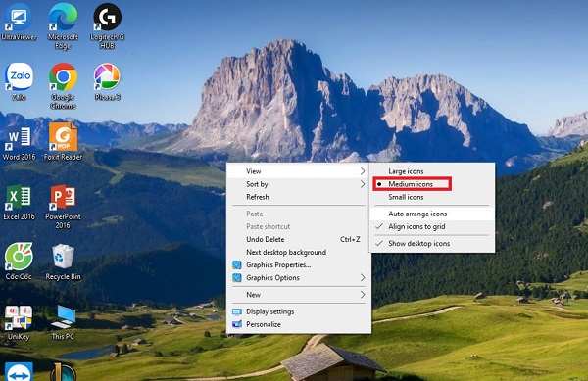Screen dimensions: 588x381
Task: Click the View menu label
Action: [x=254, y=171]
